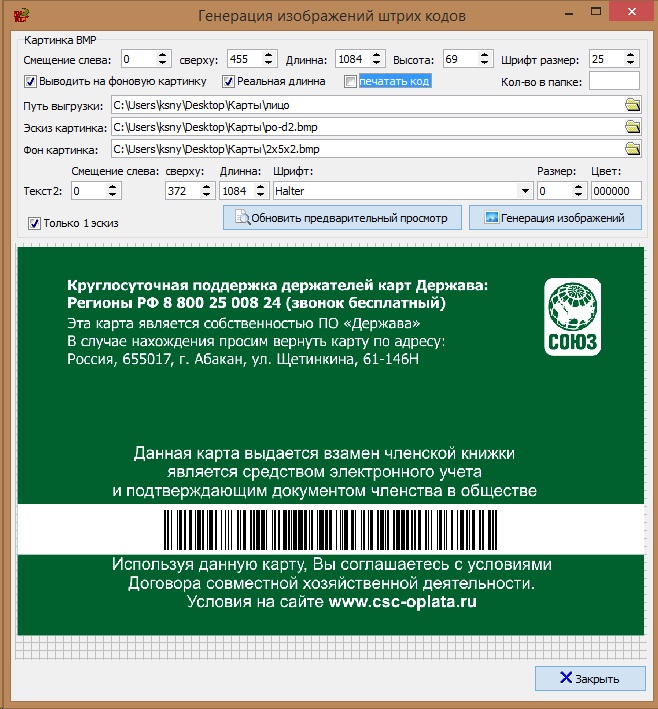Uncheck Только 1 эскиз option
This screenshot has width=658, height=709.
pos(34,223)
